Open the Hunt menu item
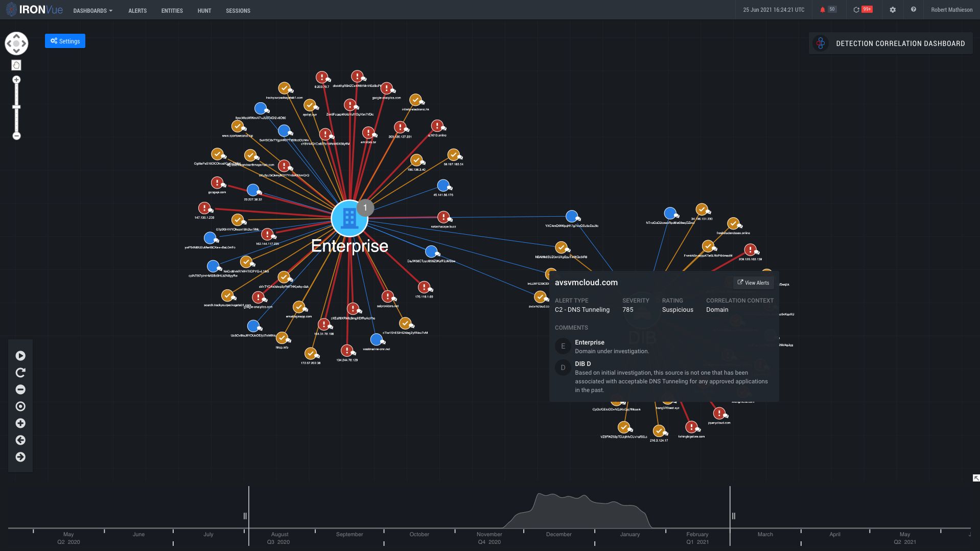Image resolution: width=980 pixels, height=551 pixels. 204,11
